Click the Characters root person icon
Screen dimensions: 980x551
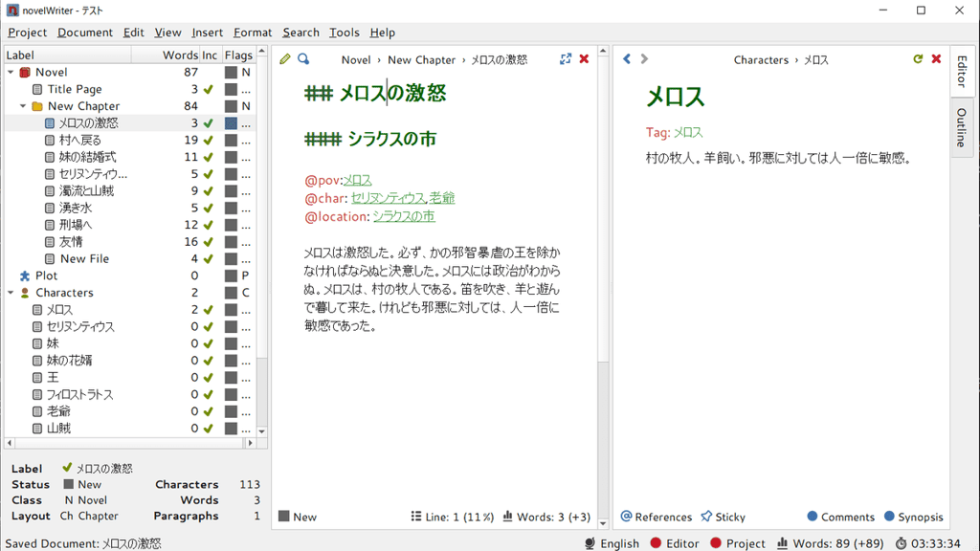pos(25,293)
